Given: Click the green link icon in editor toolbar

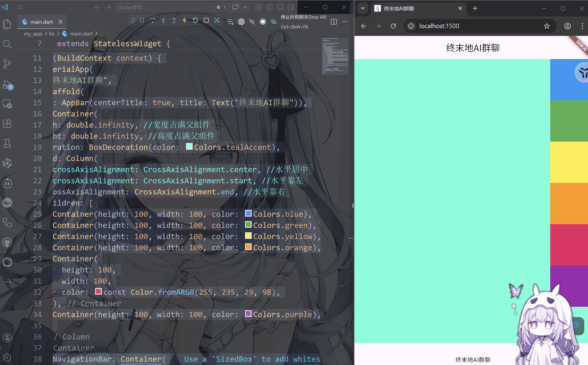Looking at the screenshot, I should (x=274, y=22).
